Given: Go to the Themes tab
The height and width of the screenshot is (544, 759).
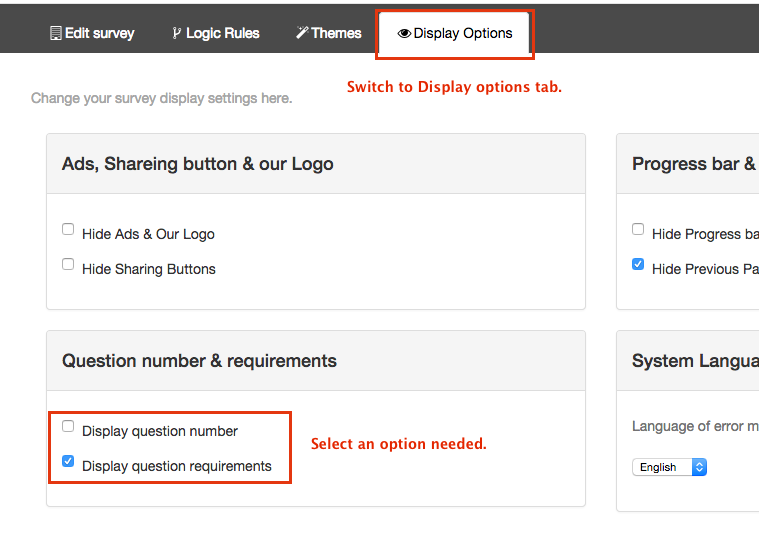Looking at the screenshot, I should pos(336,33).
